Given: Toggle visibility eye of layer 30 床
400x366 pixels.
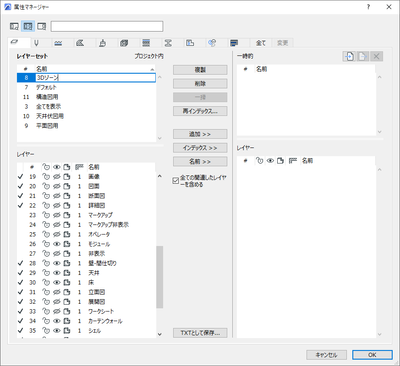Looking at the screenshot, I should tap(57, 283).
